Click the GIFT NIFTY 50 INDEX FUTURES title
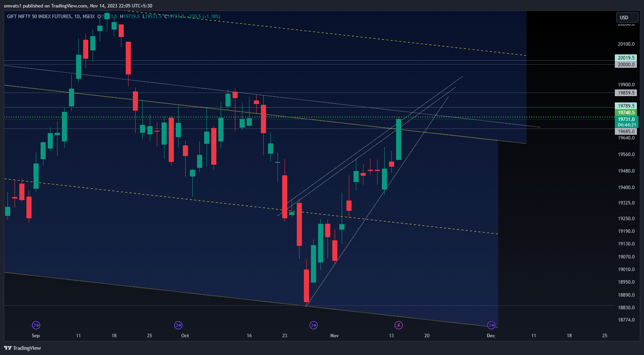 (39, 17)
